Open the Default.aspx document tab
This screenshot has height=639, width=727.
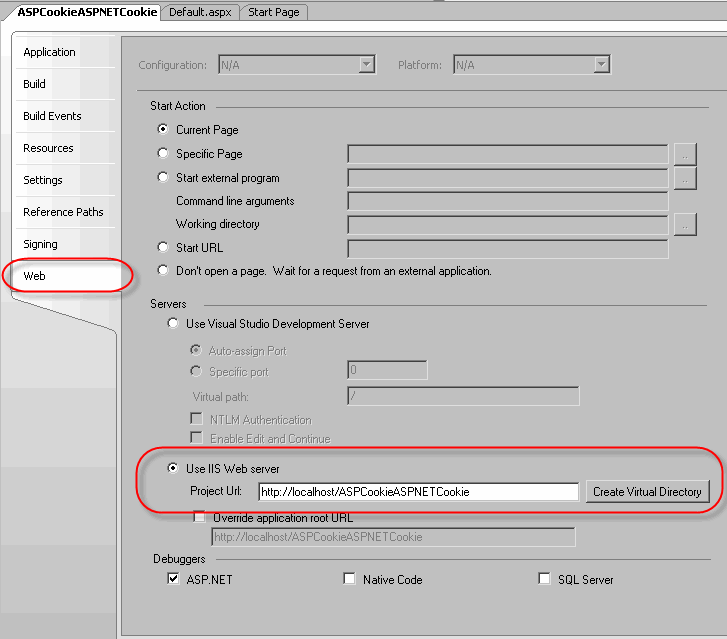click(199, 12)
